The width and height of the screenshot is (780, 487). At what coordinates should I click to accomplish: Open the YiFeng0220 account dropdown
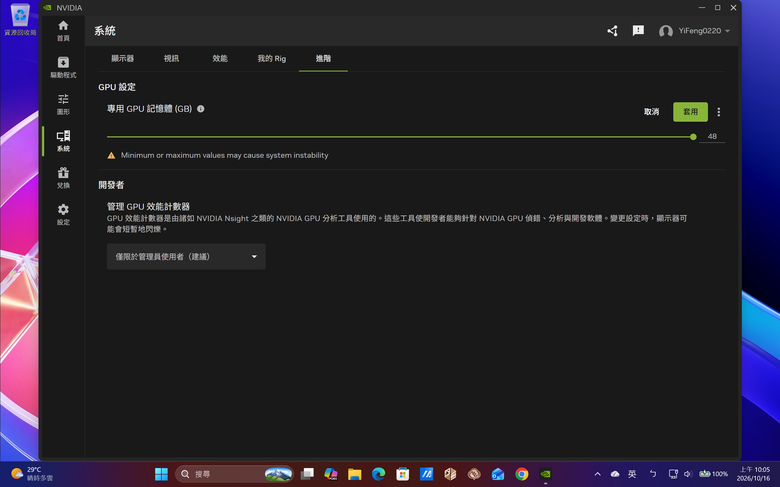click(x=704, y=31)
